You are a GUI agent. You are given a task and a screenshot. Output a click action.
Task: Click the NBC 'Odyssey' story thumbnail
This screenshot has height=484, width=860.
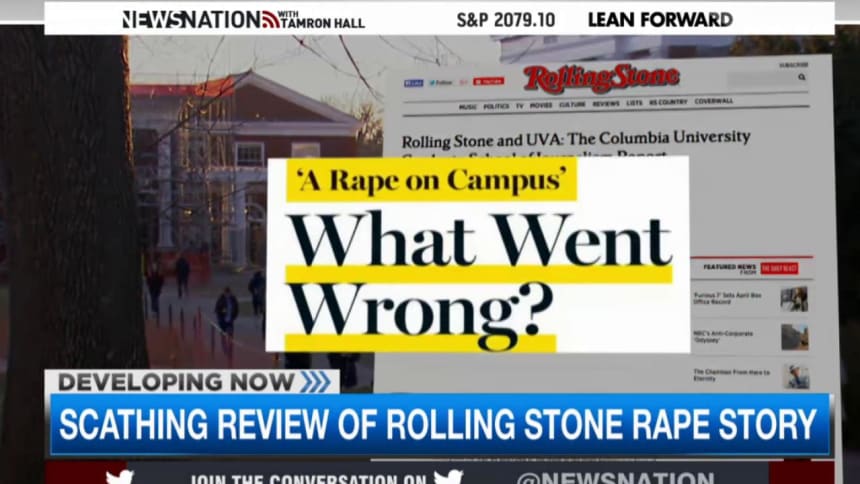click(795, 337)
